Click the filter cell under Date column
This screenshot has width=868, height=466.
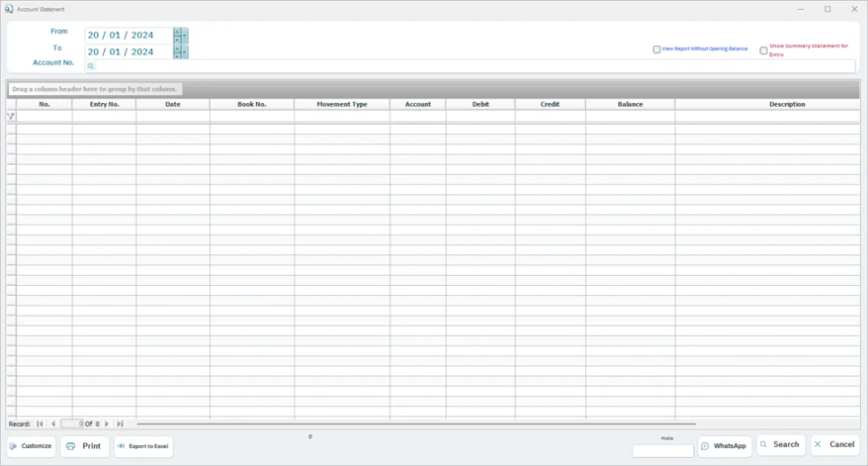173,117
